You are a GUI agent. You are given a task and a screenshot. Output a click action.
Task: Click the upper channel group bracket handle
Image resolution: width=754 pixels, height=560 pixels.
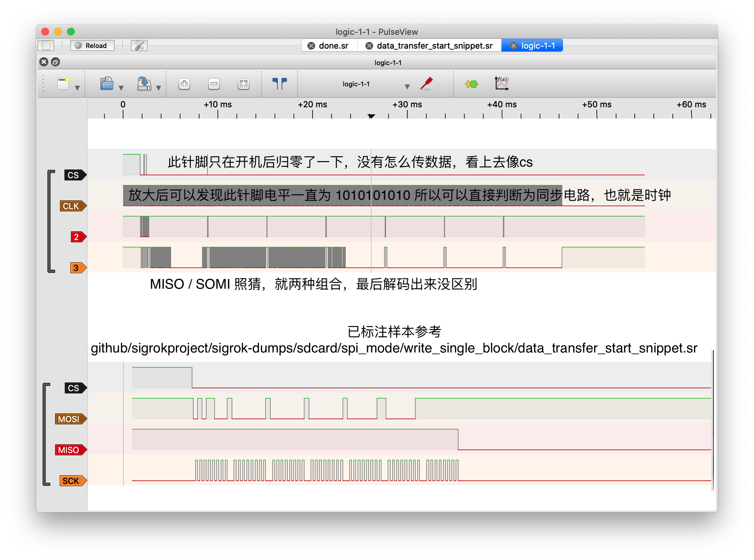pos(51,221)
